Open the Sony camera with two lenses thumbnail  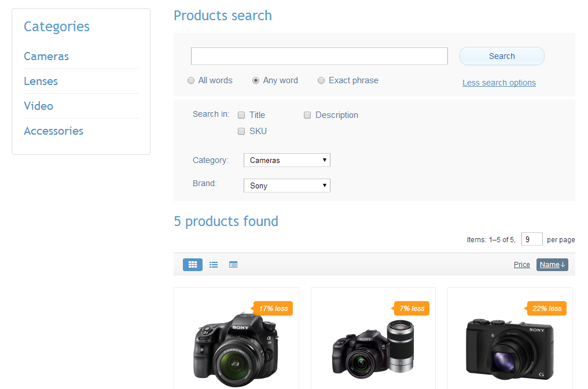pos(373,347)
